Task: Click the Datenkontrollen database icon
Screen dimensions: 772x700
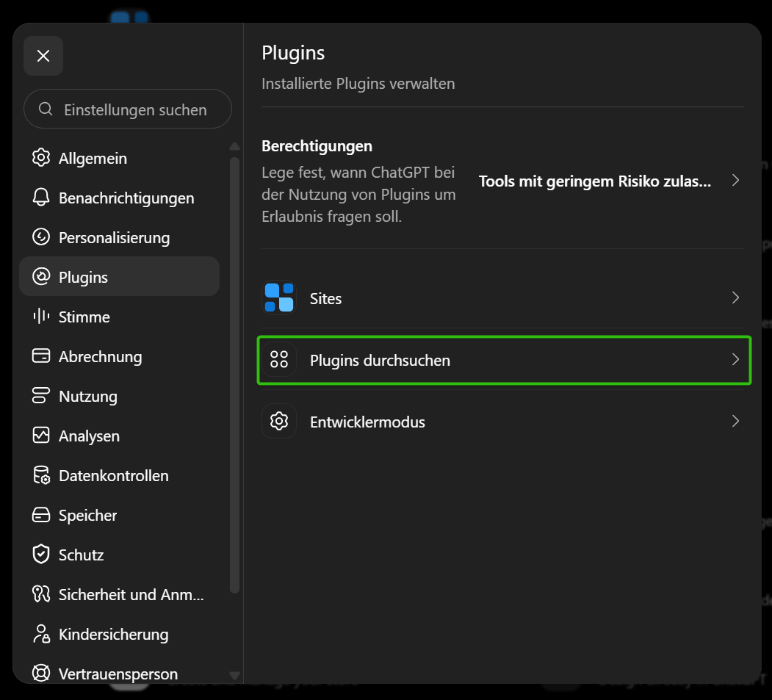Action: coord(41,475)
